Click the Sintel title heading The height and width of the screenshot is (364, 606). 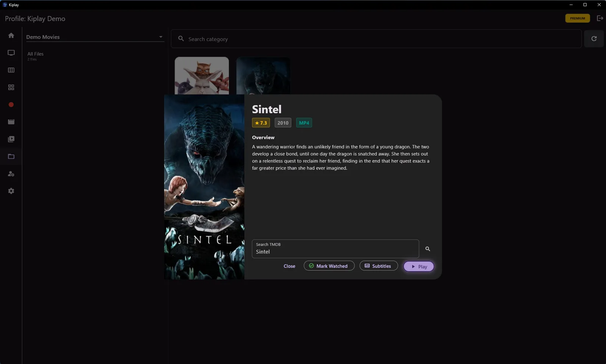pyautogui.click(x=267, y=109)
